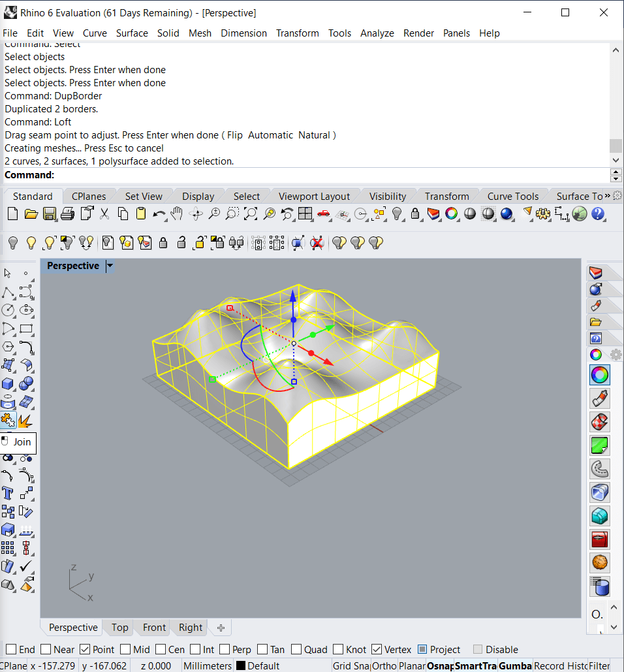Click the Undo arrow icon
The height and width of the screenshot is (672, 624).
(159, 214)
